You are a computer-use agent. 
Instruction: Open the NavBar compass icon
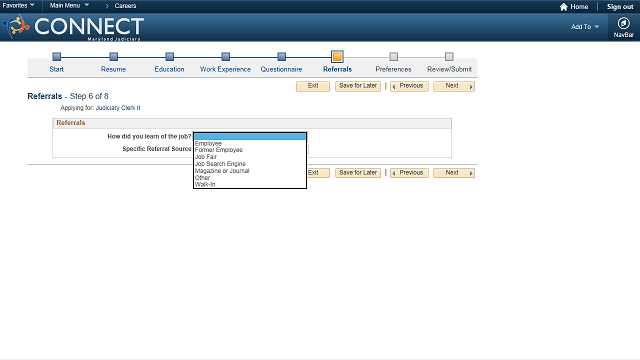point(623,24)
